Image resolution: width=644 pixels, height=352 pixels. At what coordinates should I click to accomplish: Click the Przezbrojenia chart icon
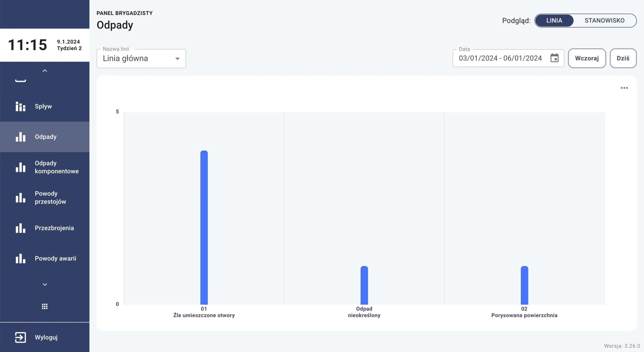pos(20,228)
